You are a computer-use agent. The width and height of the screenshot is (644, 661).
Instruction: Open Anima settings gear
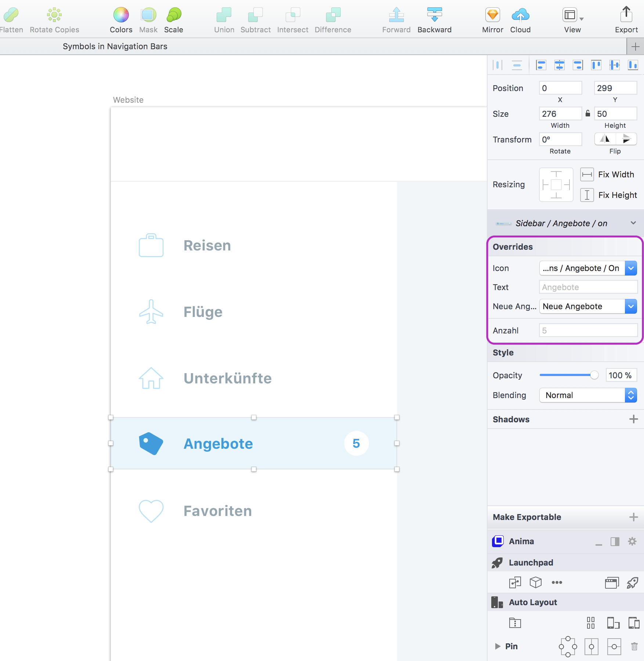pyautogui.click(x=632, y=541)
